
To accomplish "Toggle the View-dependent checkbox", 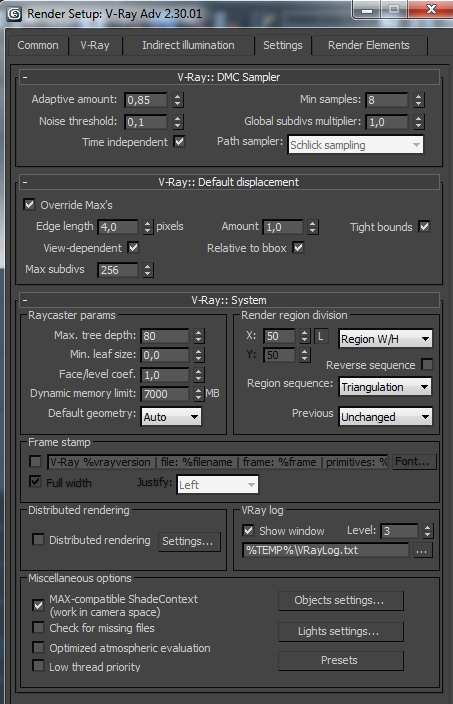I will 133,247.
